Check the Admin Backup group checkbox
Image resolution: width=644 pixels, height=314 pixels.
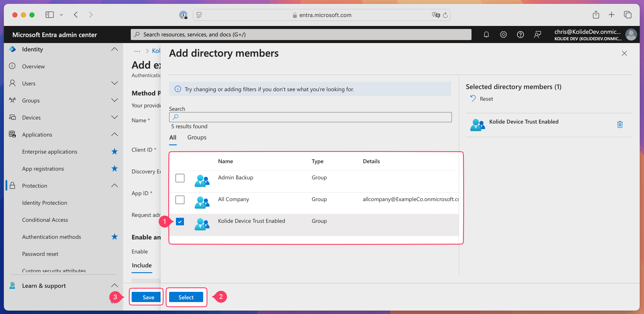tap(180, 178)
